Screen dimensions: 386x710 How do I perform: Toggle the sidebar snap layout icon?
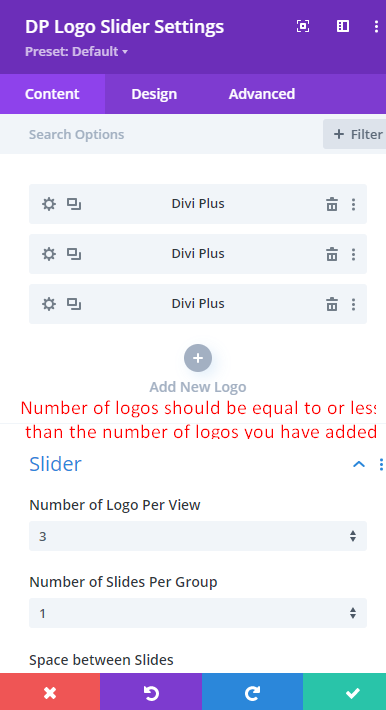[343, 26]
